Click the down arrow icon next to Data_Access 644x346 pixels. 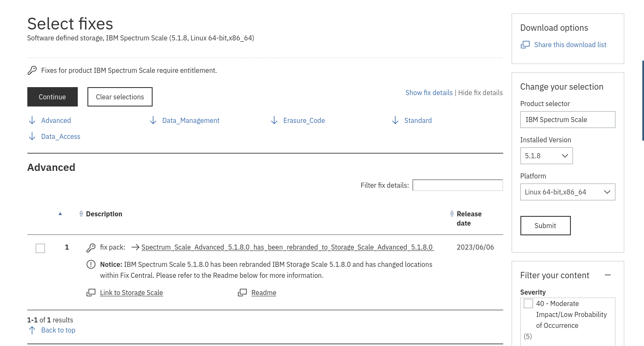[x=32, y=136]
